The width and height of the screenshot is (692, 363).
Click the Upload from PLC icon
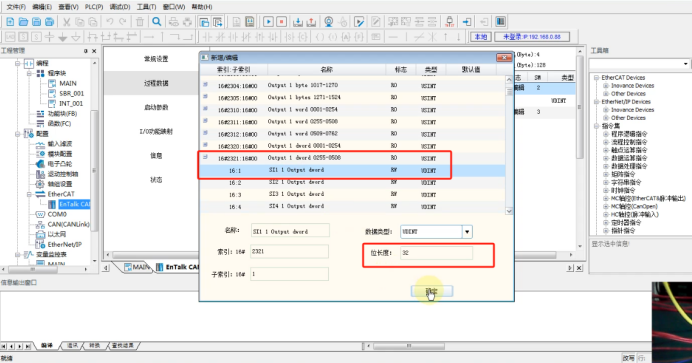tap(311, 22)
